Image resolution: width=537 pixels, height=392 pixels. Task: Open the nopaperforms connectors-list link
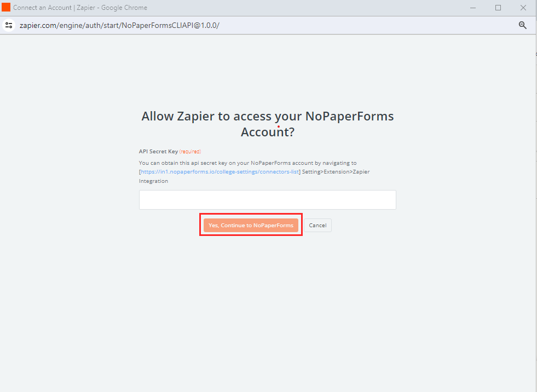coord(220,172)
